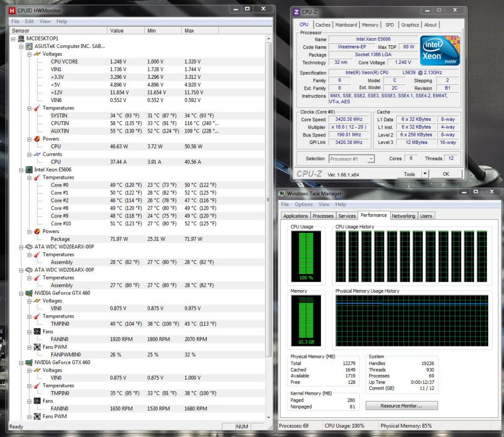
Task: Click the Resource Monitor button
Action: 402,406
